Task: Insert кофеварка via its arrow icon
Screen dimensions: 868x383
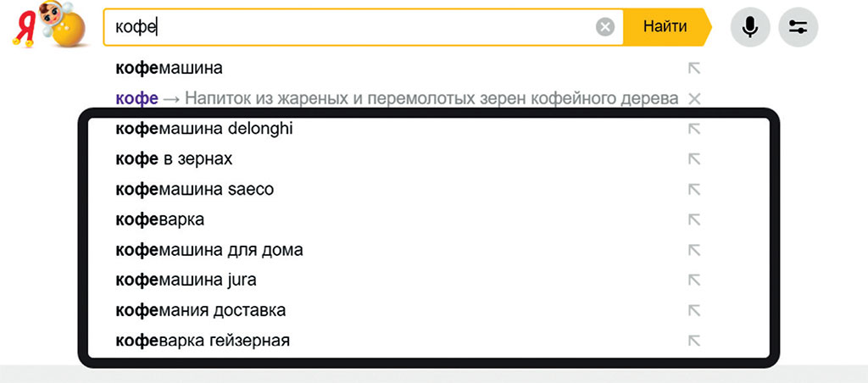Action: (x=694, y=220)
